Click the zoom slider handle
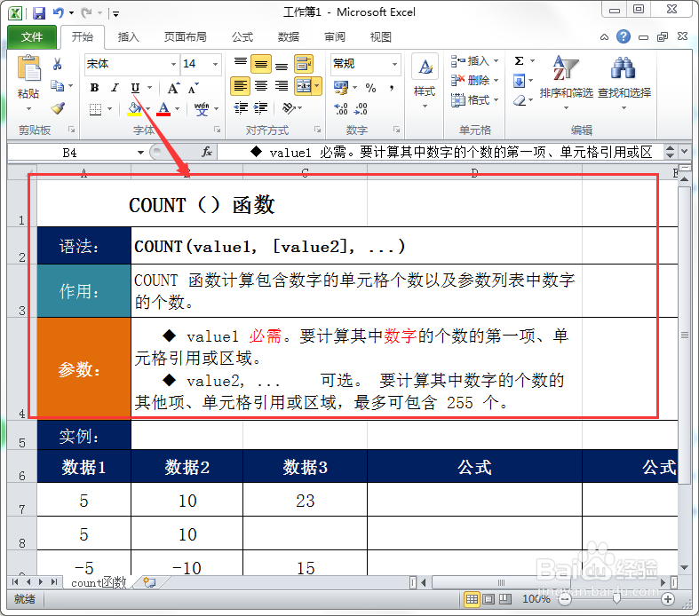This screenshot has width=699, height=616. (x=616, y=599)
